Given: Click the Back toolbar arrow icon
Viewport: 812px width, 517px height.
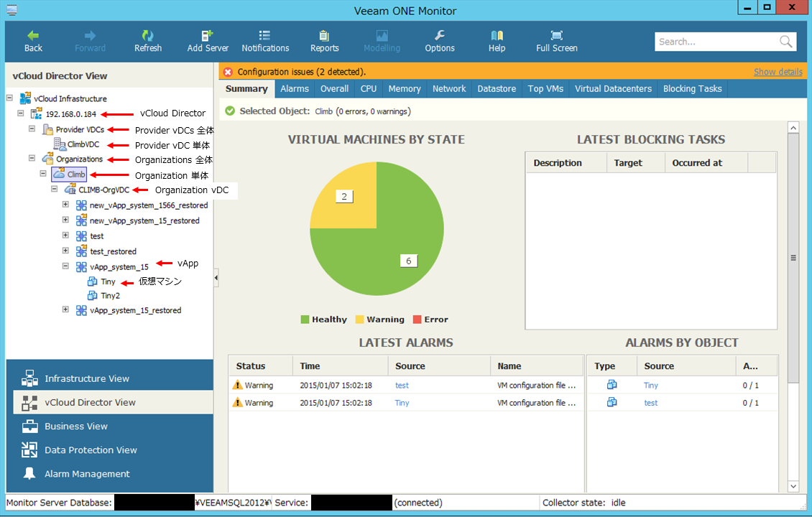Looking at the screenshot, I should [x=33, y=35].
